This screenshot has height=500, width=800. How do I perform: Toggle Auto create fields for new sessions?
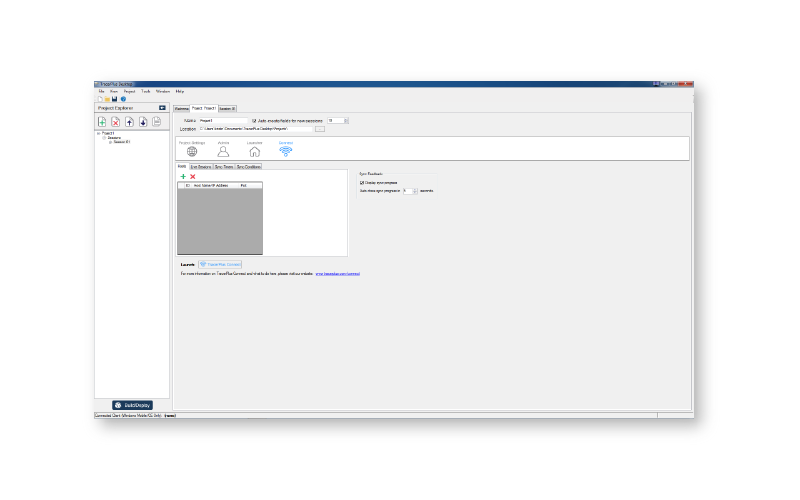254,121
